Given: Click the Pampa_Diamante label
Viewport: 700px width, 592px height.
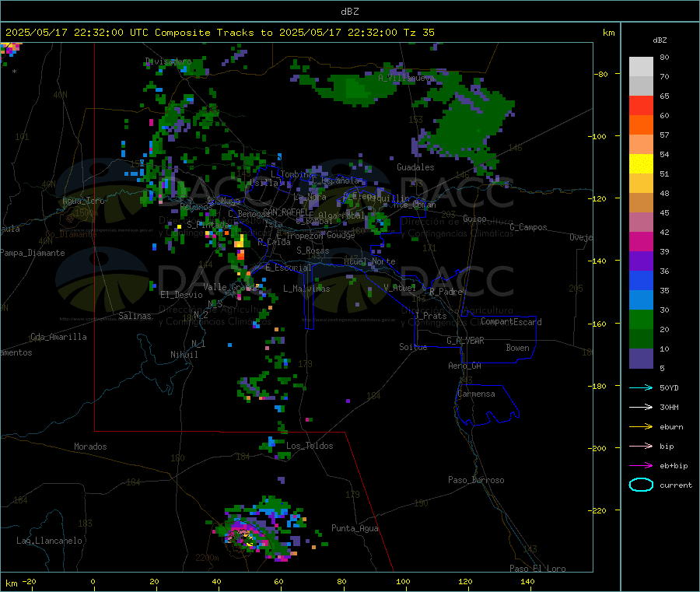Looking at the screenshot, I should 33,253.
